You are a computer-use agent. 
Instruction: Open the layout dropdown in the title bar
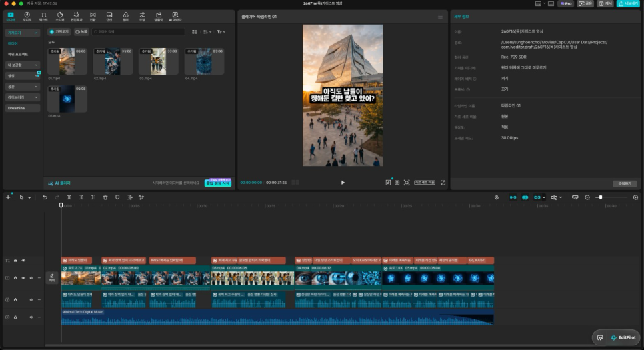(540, 4)
